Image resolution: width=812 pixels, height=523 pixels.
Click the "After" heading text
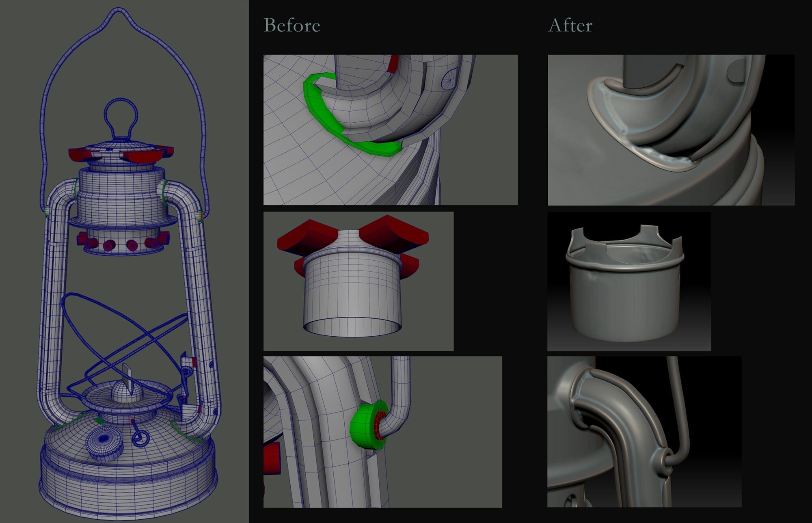tap(570, 25)
